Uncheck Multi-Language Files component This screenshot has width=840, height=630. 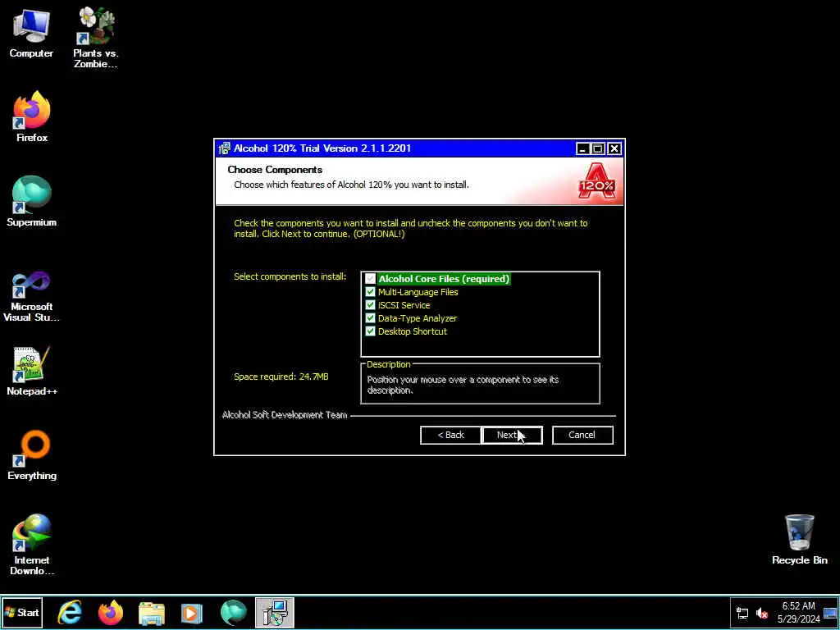pyautogui.click(x=370, y=292)
